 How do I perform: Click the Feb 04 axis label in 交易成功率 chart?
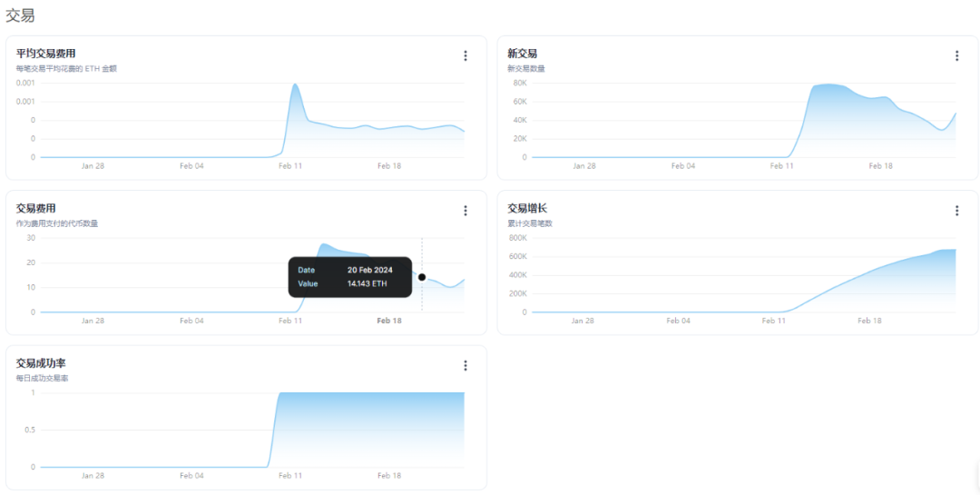pos(191,476)
